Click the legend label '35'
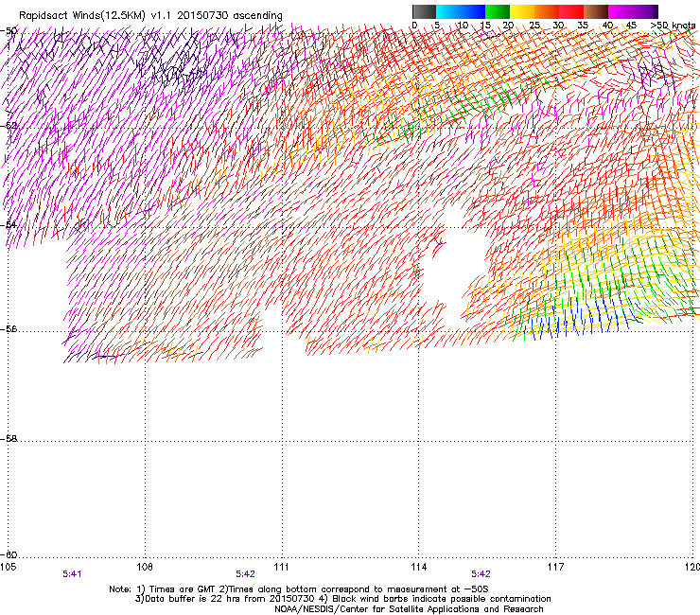The width and height of the screenshot is (700, 615). 583,26
